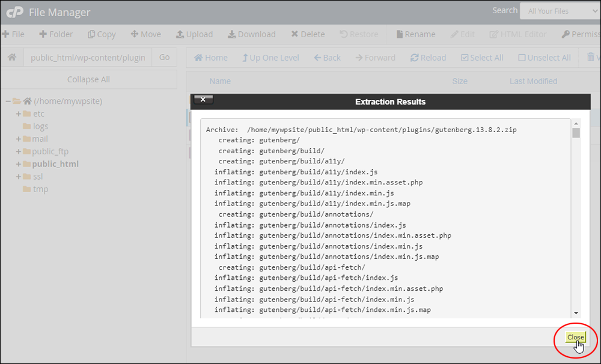Viewport: 601px width, 364px height.
Task: Sort file list by Name column
Action: coord(220,81)
